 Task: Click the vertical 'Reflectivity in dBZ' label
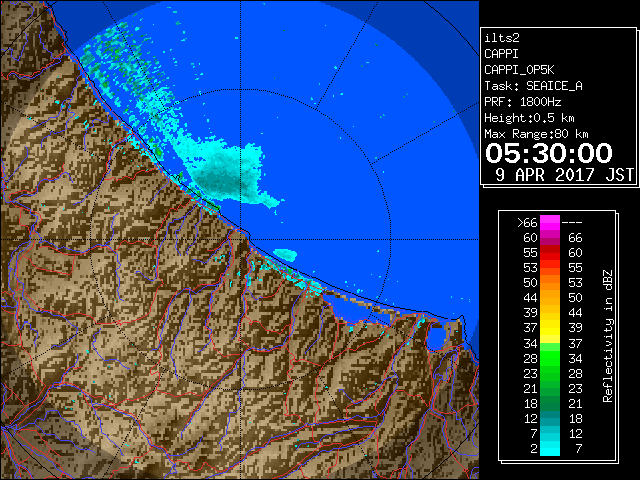coord(608,336)
